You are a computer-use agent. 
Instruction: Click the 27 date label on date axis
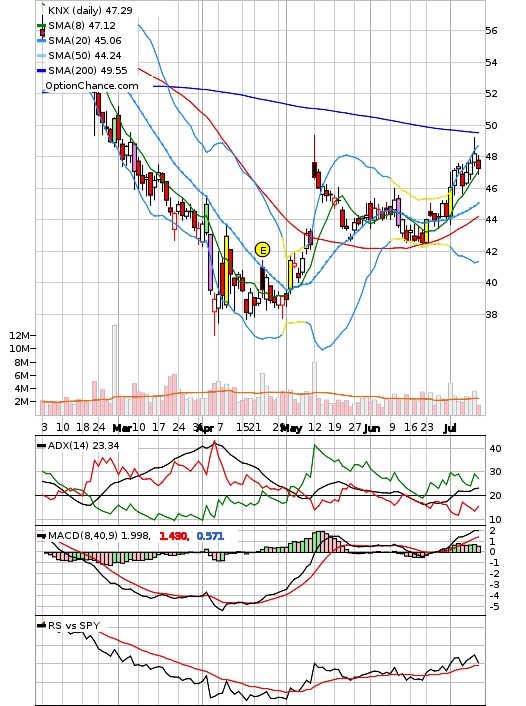point(355,427)
